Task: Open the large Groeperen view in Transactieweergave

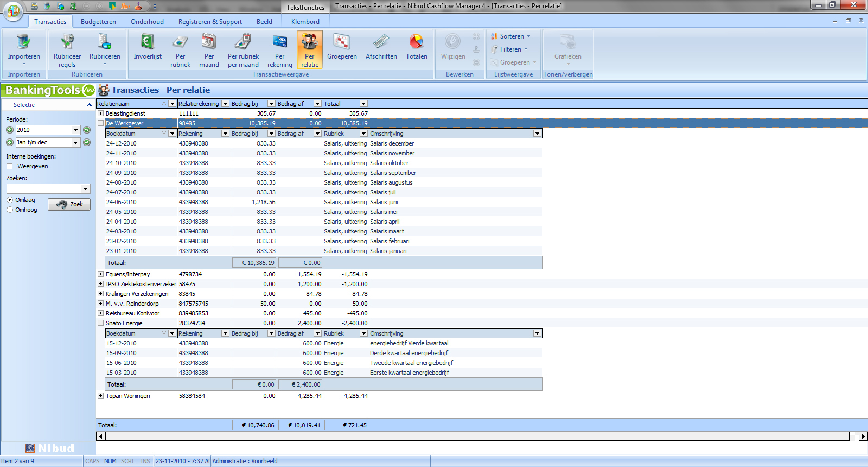Action: [342, 46]
